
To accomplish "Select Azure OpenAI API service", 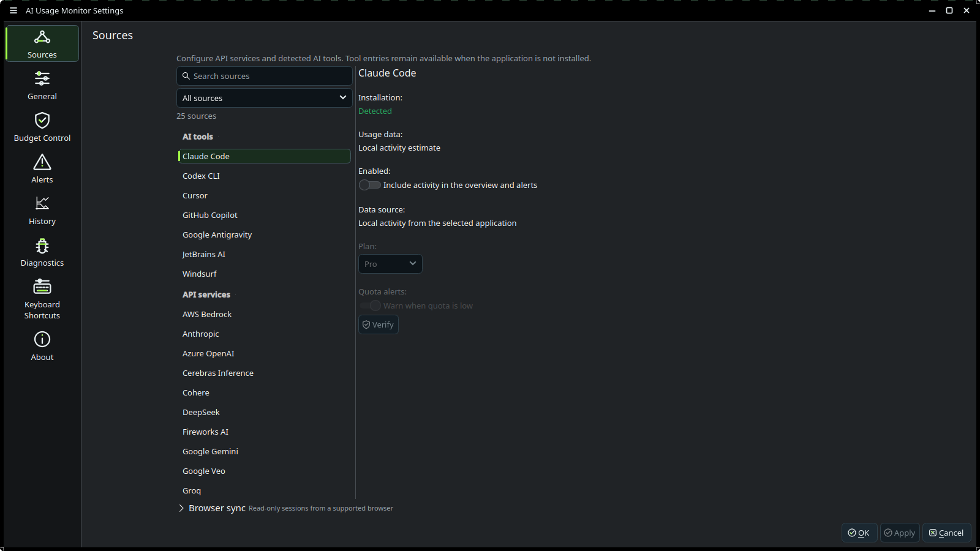I will click(264, 353).
